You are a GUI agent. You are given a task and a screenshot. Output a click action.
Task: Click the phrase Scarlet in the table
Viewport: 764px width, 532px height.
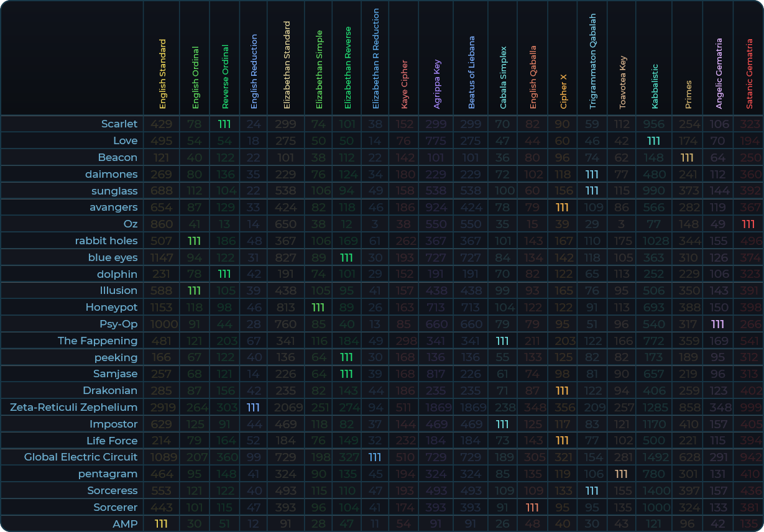(x=119, y=124)
